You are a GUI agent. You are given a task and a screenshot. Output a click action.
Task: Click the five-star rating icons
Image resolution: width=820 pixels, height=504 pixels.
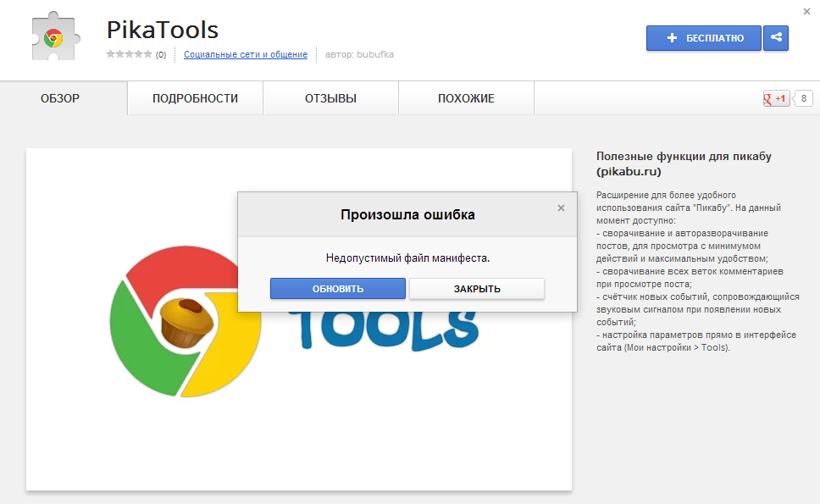129,54
